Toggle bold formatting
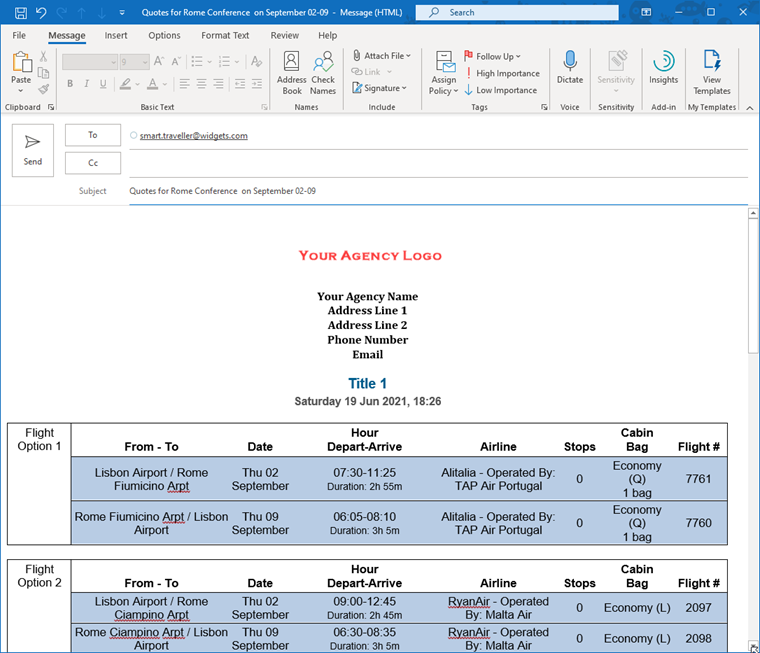The height and width of the screenshot is (653, 760). (x=71, y=84)
